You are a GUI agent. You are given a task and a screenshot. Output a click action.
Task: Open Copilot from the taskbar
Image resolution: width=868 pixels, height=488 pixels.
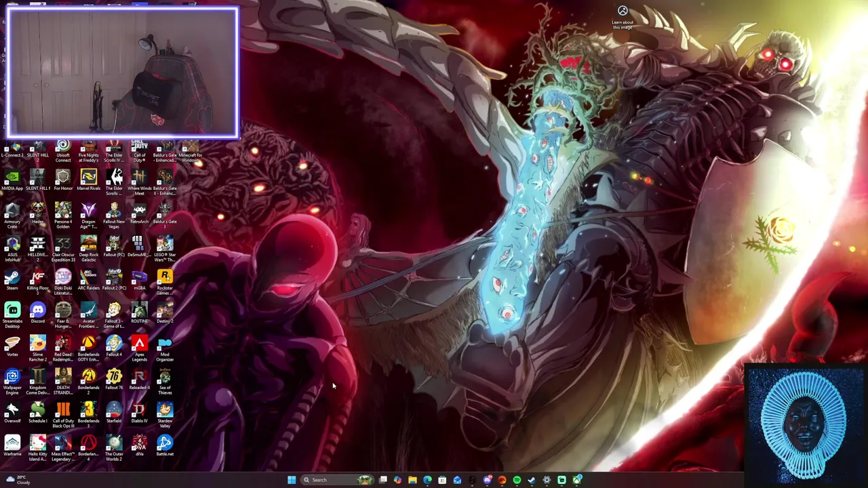(x=397, y=480)
